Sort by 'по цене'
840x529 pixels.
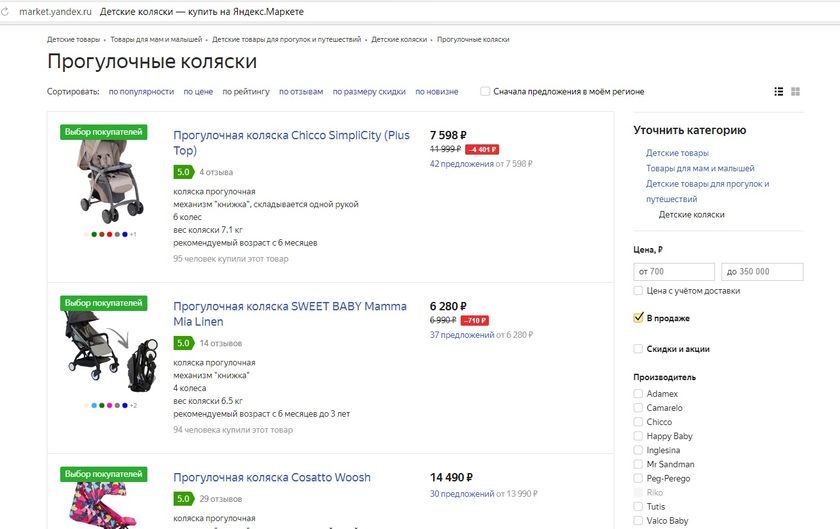click(198, 92)
